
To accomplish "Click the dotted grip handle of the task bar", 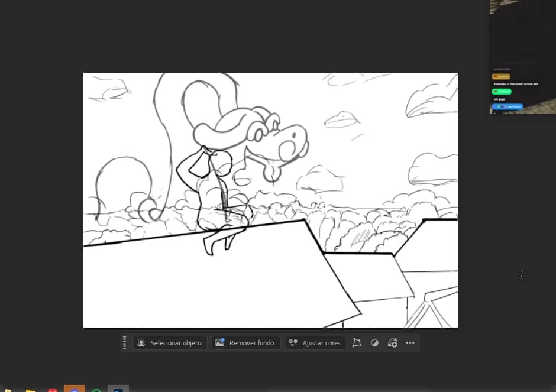I will 124,343.
